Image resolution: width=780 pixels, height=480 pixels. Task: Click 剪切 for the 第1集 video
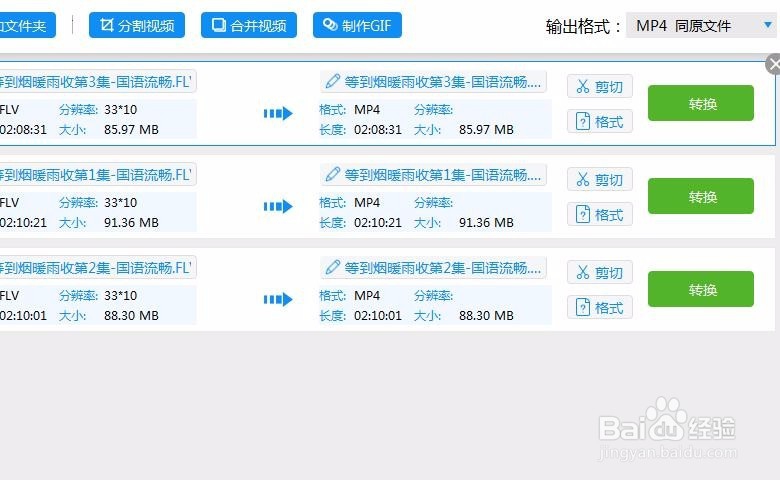(599, 180)
